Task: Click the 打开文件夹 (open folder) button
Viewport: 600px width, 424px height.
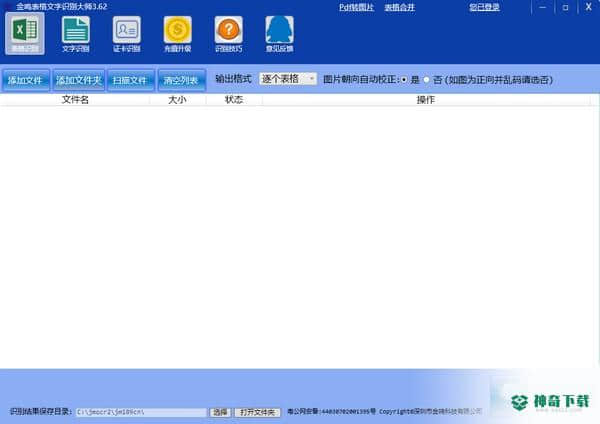Action: point(257,412)
